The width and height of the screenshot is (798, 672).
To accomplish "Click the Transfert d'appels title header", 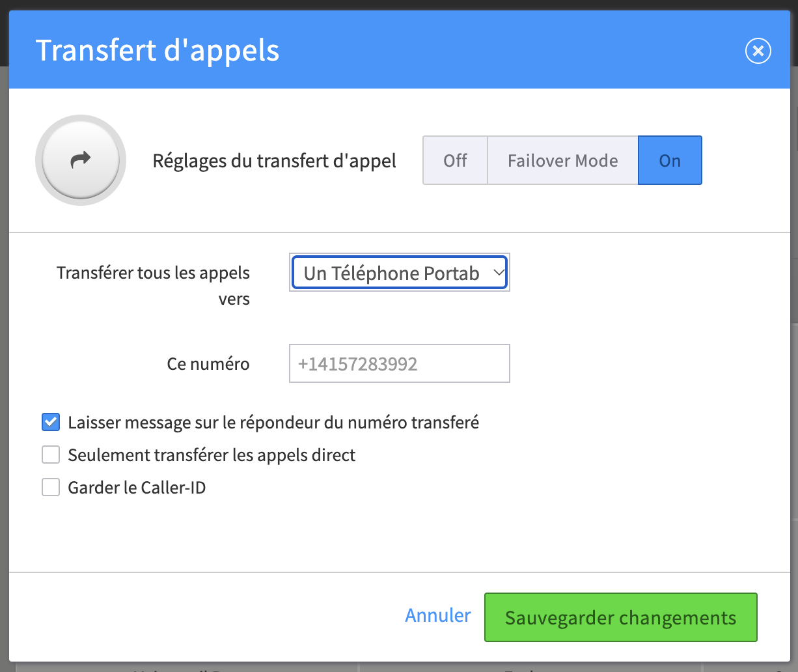I will [x=158, y=50].
